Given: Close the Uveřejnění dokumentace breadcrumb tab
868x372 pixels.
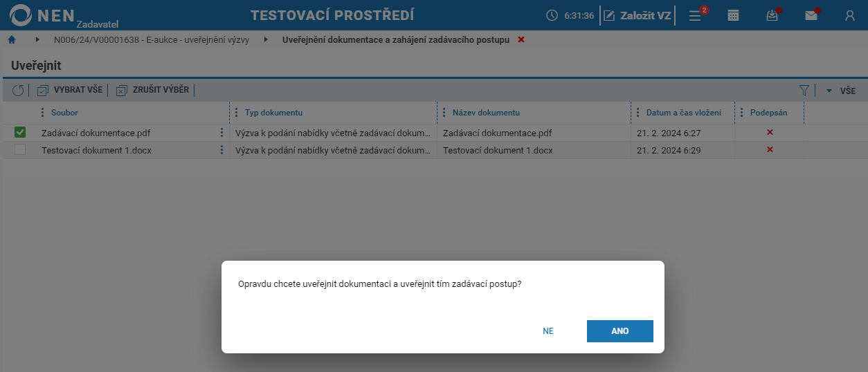Looking at the screenshot, I should 521,40.
